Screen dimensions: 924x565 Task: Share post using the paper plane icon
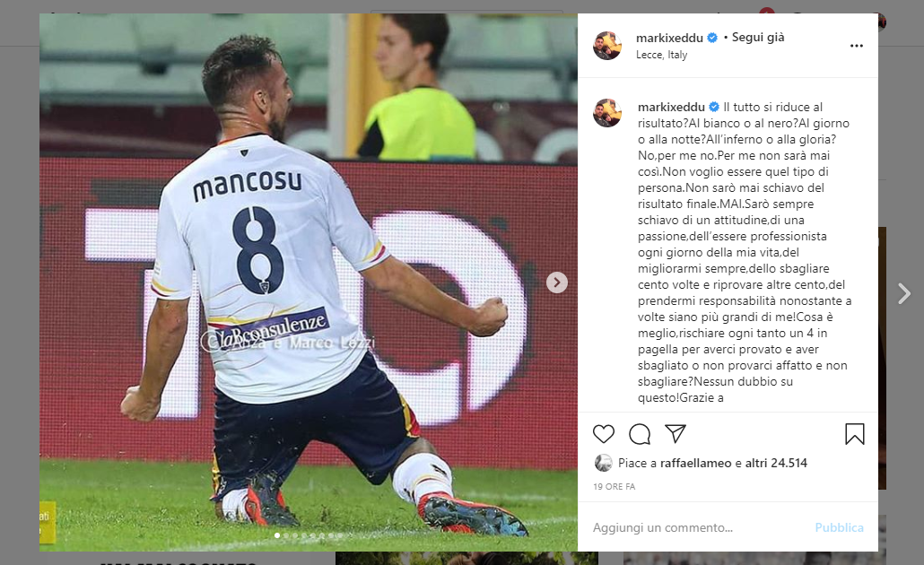[x=676, y=434]
